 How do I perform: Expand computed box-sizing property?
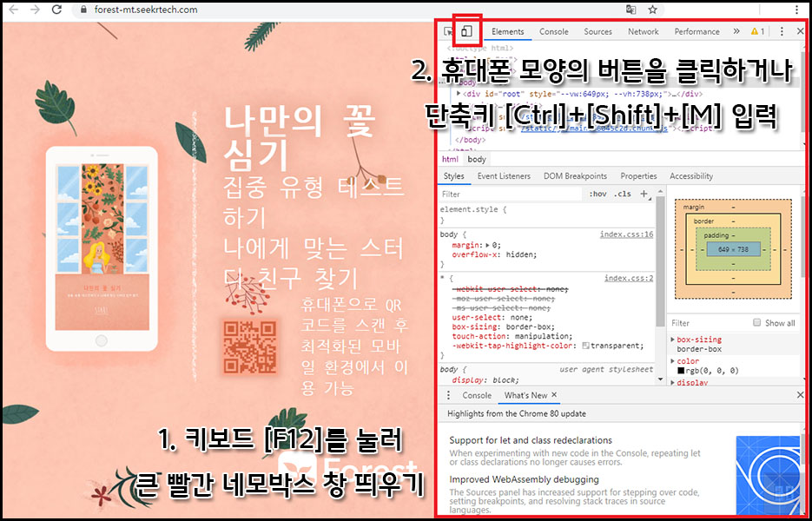tap(673, 340)
